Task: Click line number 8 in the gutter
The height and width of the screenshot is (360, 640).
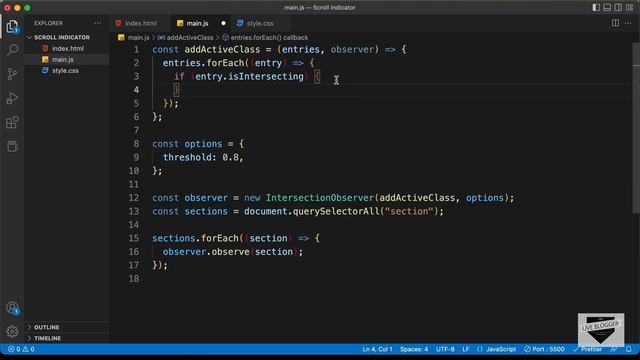Action: pos(136,144)
